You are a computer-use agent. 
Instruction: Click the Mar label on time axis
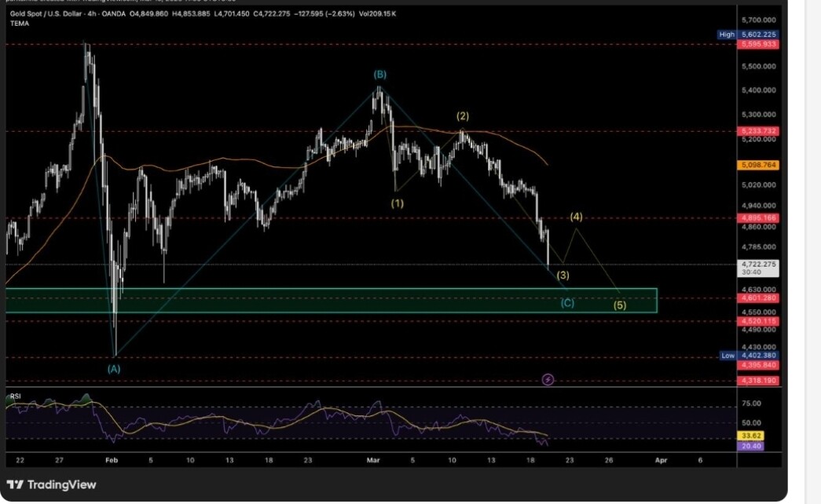coord(373,461)
